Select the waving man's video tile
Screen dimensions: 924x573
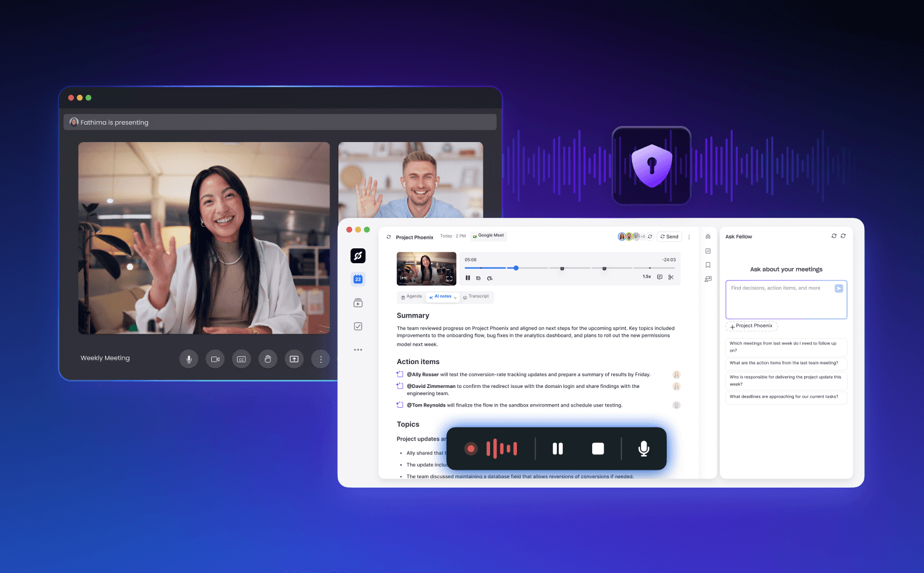[x=411, y=180]
